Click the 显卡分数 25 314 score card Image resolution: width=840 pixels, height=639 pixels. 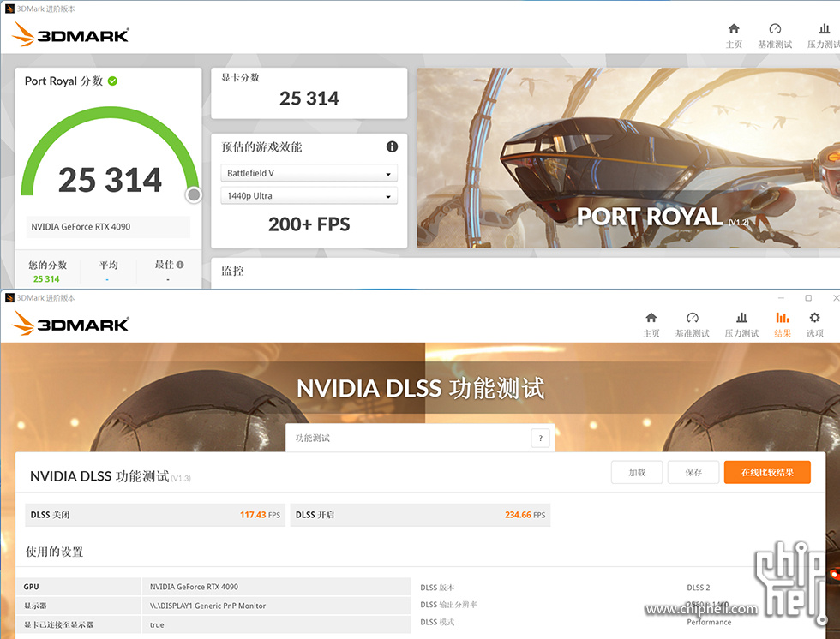(x=309, y=93)
